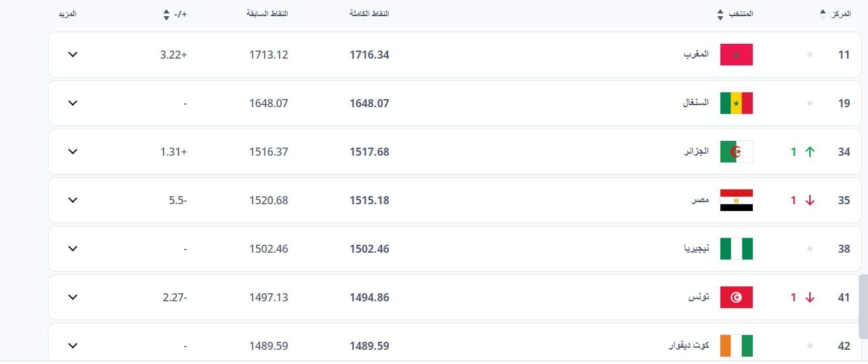Click the green up arrow for Algeria
The width and height of the screenshot is (868, 364).
click(x=810, y=152)
